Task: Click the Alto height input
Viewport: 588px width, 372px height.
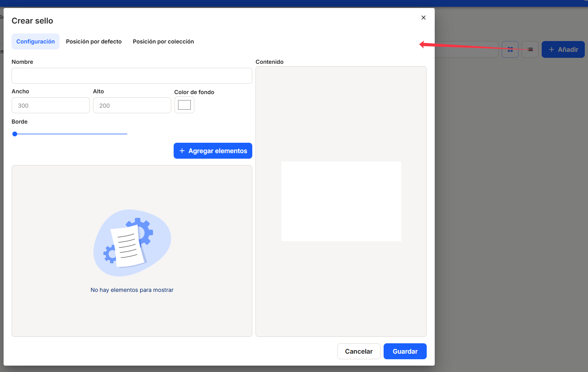Action: 132,105
